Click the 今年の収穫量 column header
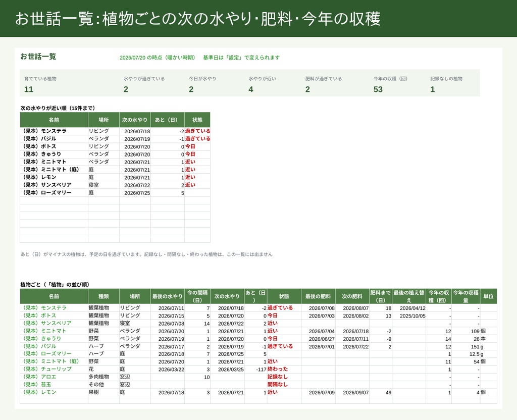The image size is (517, 420). [x=466, y=296]
